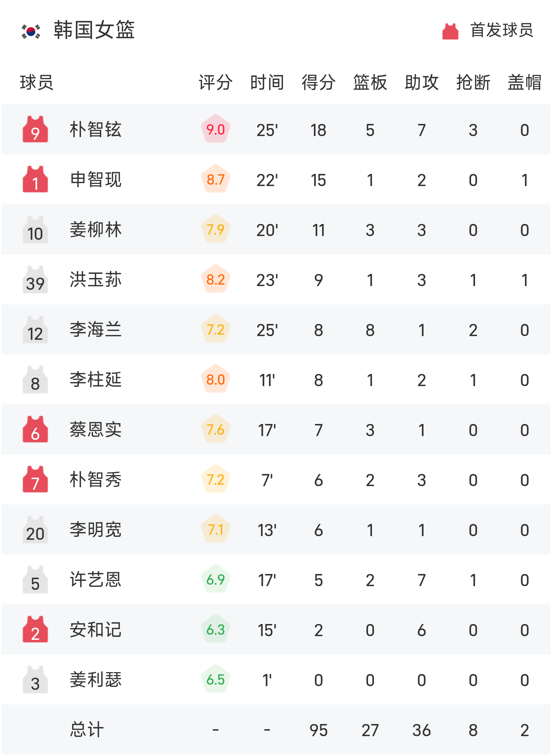Click the 9.0 rating badge
This screenshot has width=552, height=756.
click(x=216, y=129)
